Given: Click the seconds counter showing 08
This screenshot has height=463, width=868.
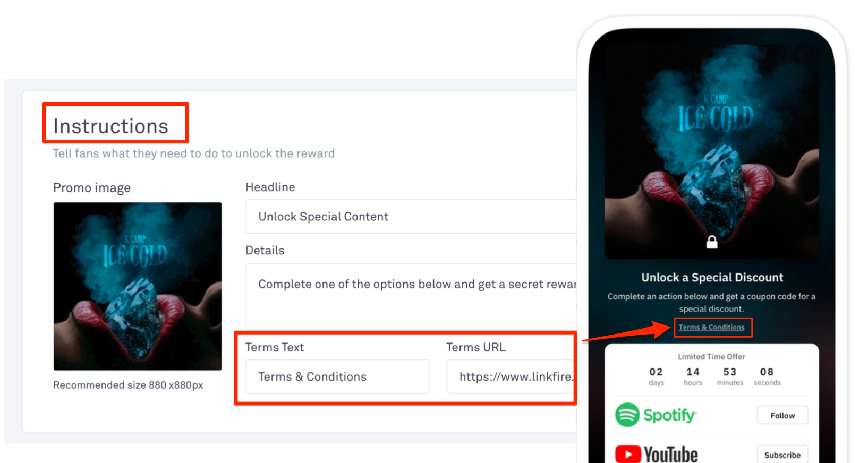Looking at the screenshot, I should point(767,376).
